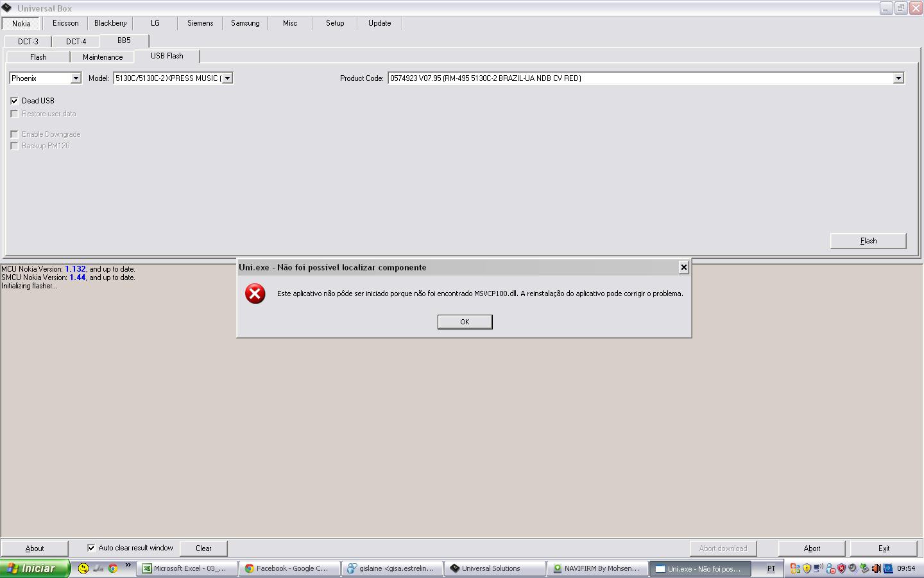Click the Flash button
This screenshot has width=924, height=578.
868,241
